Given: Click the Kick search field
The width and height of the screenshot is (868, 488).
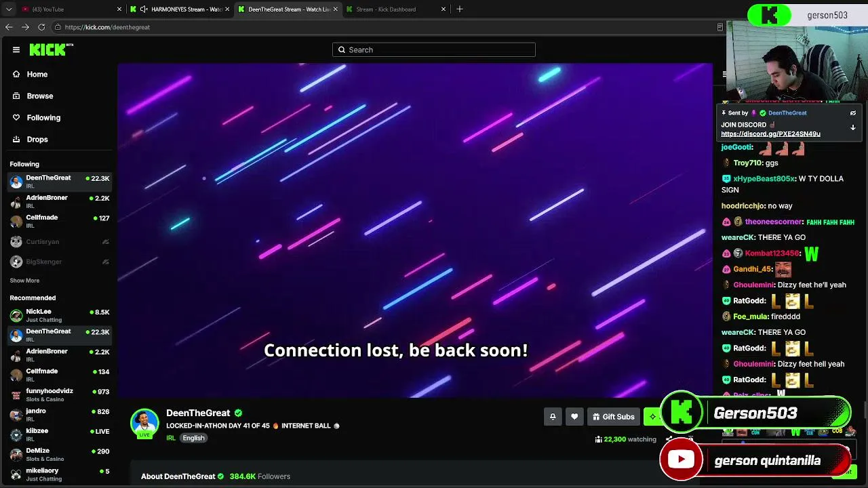Looking at the screenshot, I should click(x=434, y=49).
